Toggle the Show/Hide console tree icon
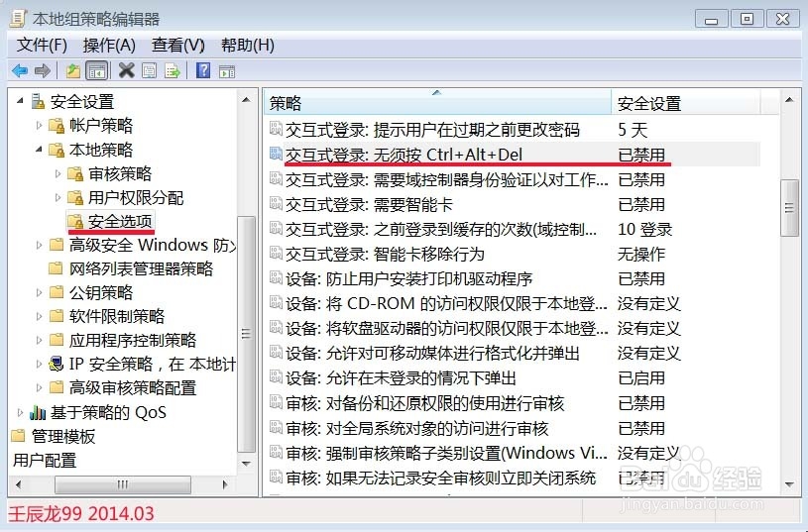The width and height of the screenshot is (808, 532). coord(97,70)
